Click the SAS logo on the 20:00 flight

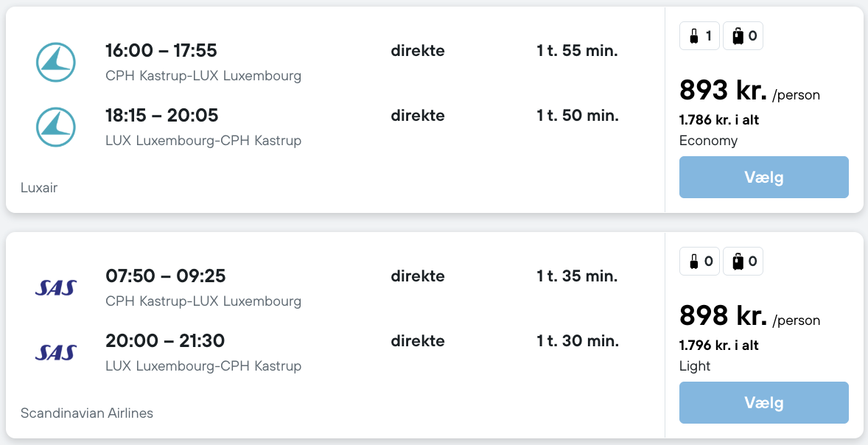[x=56, y=352]
